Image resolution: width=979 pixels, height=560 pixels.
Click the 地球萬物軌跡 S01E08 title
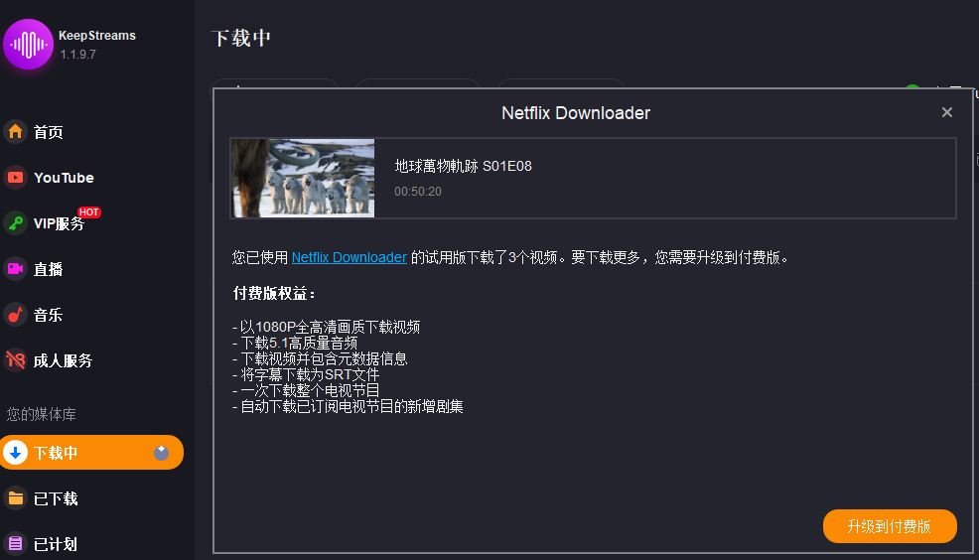(464, 166)
